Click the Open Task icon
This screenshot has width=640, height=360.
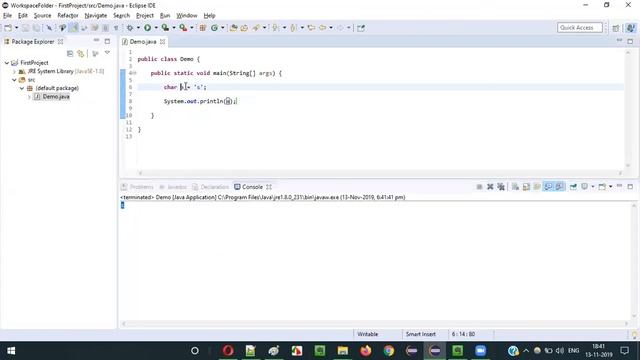click(244, 28)
